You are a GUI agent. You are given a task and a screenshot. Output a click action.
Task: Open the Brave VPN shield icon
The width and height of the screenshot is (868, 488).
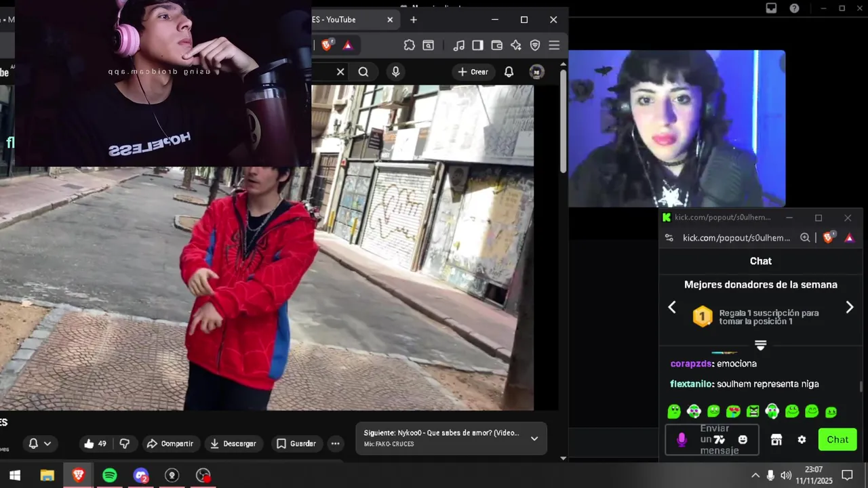tap(535, 45)
